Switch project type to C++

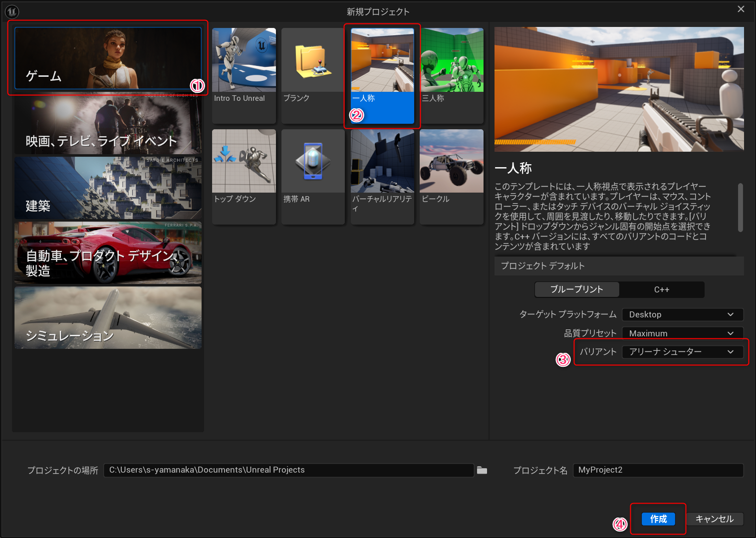pos(662,289)
